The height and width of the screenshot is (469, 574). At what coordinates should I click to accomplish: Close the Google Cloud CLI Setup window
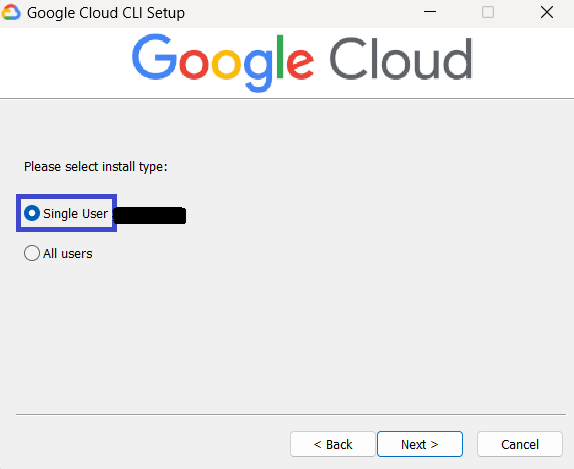pos(547,12)
